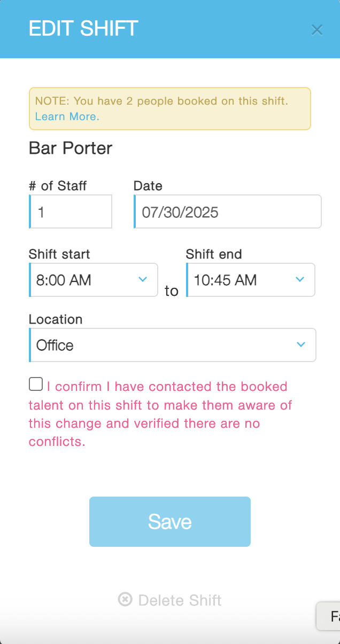Click the circled X Delete Shift icon
The width and height of the screenshot is (340, 644).
[x=125, y=600]
